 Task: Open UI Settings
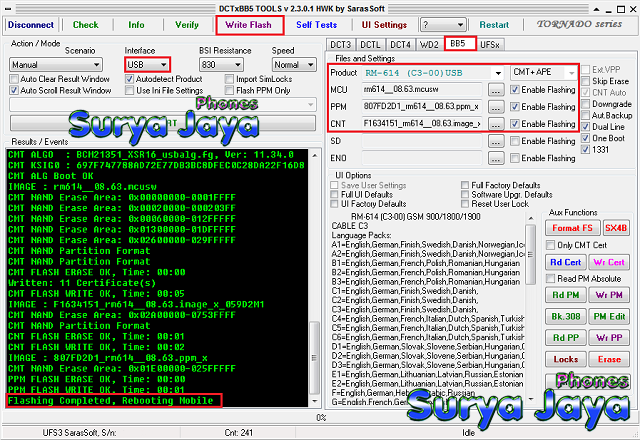384,25
